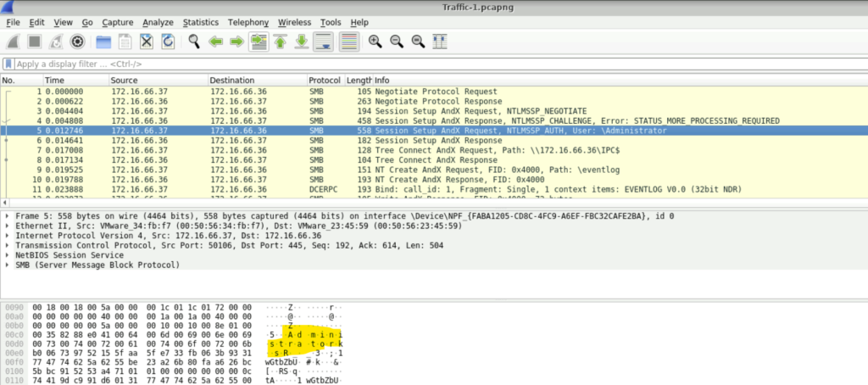Click the display filter bookmark icon
868x385 pixels.
click(8, 64)
